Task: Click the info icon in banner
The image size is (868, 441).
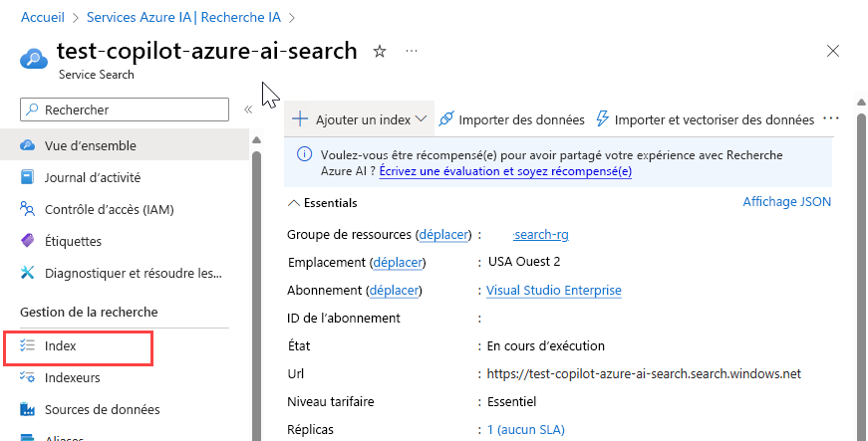Action: [x=305, y=154]
